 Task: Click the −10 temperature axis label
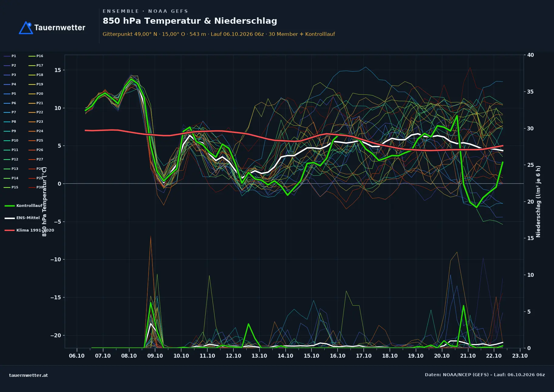[56, 260]
